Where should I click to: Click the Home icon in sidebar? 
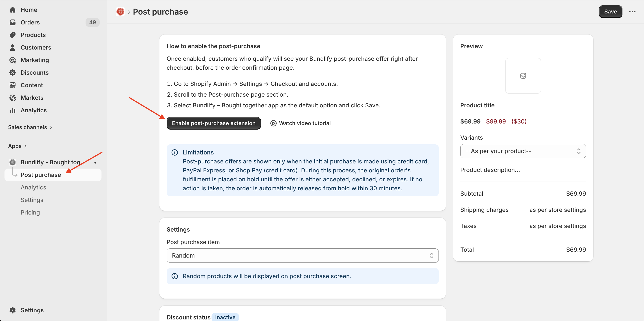click(13, 10)
